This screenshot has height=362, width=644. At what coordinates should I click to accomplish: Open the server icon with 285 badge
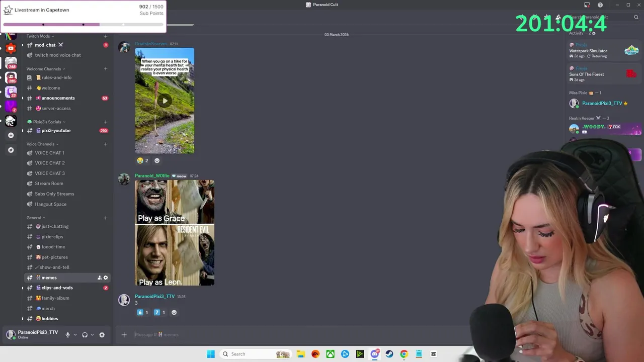coord(11,77)
